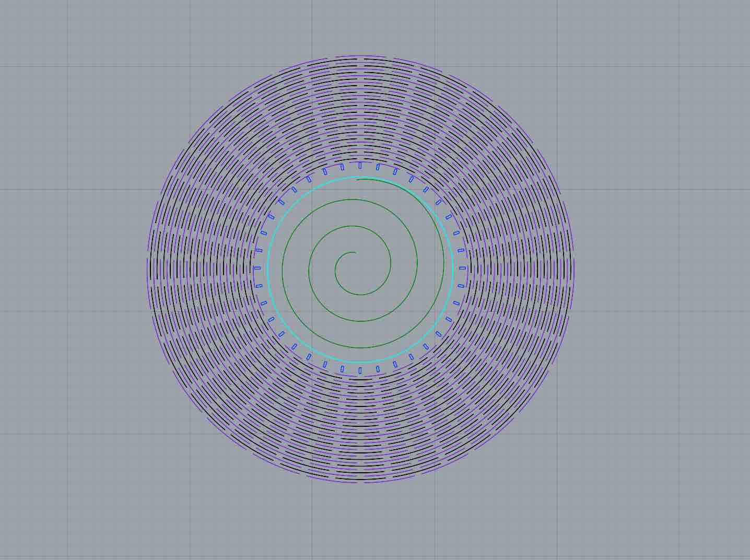Screen dimensions: 750x560
Task: Select the cyan circle around the spiral
Action: coord(268,270)
